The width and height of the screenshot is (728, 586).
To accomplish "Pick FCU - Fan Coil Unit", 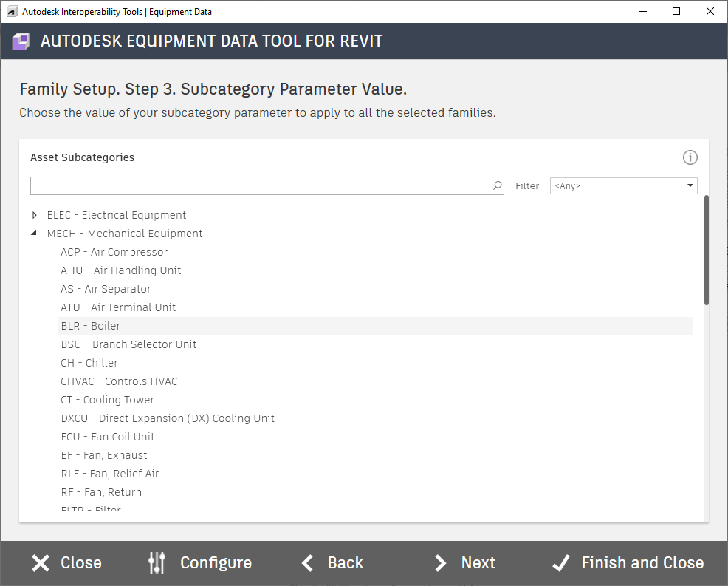I will [x=108, y=437].
